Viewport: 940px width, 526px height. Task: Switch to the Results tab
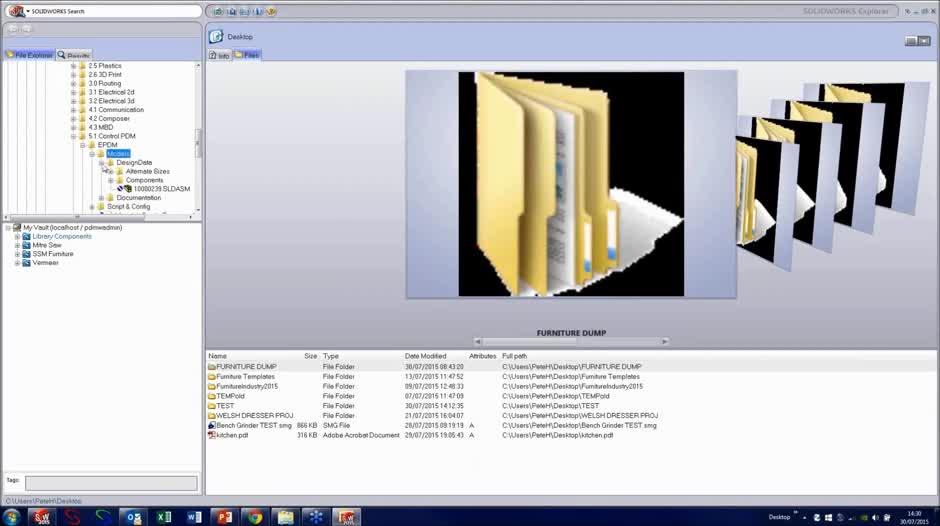pyautogui.click(x=74, y=55)
